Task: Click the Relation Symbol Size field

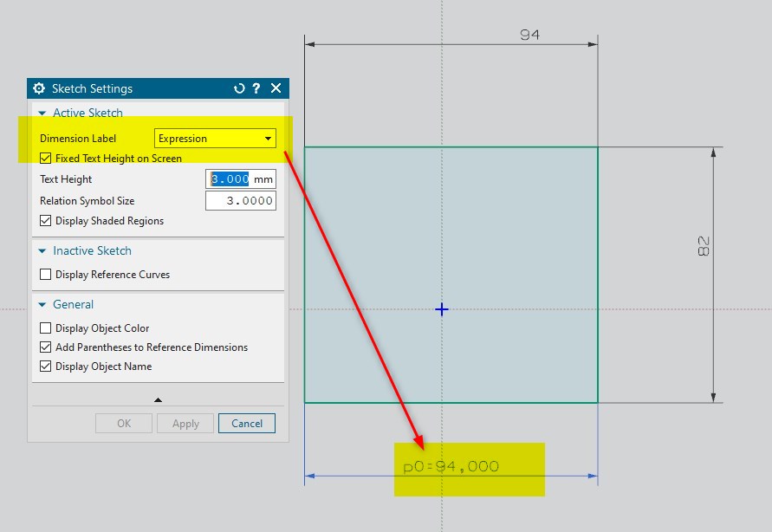Action: [241, 201]
